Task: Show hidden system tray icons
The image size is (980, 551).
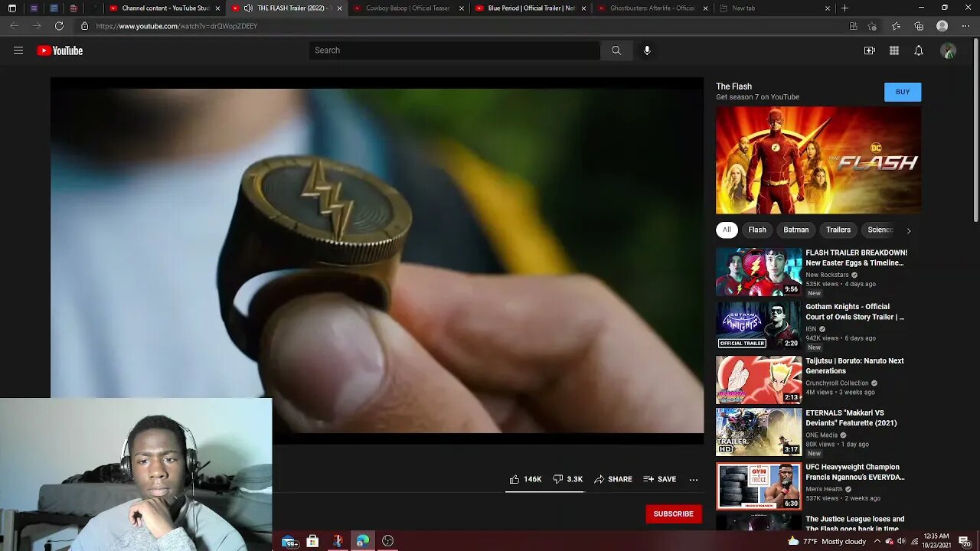Action: (x=877, y=541)
